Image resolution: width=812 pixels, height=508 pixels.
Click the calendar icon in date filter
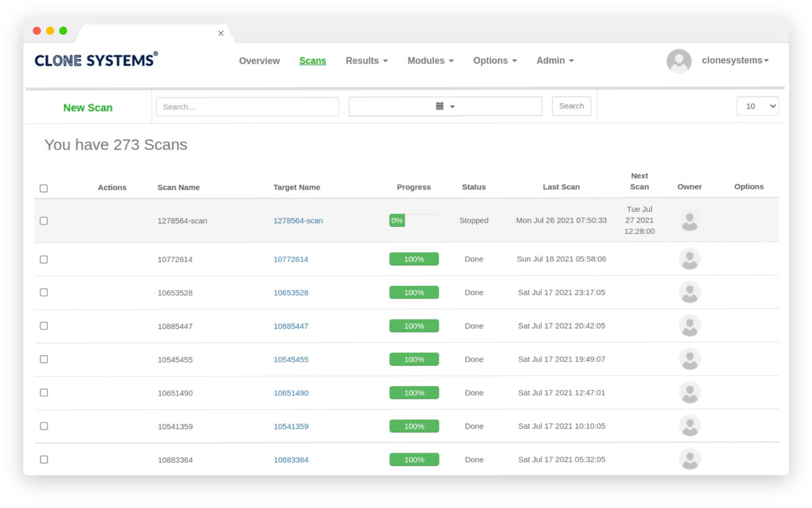tap(440, 106)
